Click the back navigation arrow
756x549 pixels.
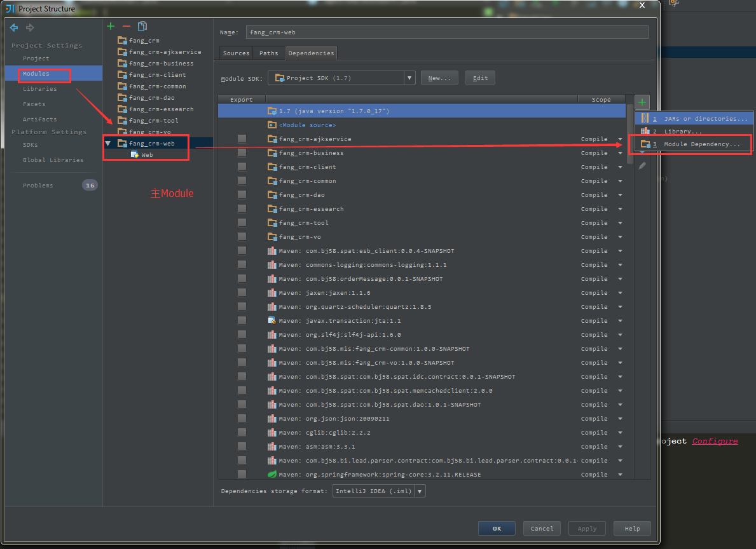click(14, 27)
